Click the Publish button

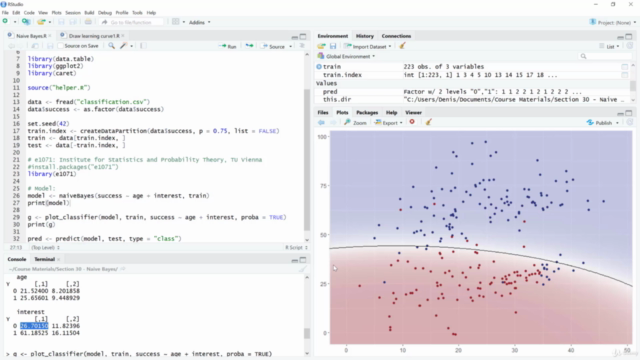click(599, 122)
